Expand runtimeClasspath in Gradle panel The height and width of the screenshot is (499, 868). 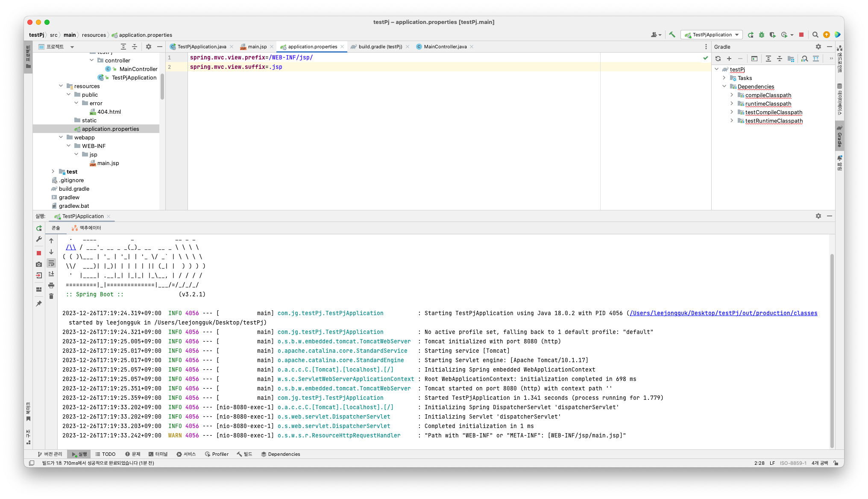732,103
